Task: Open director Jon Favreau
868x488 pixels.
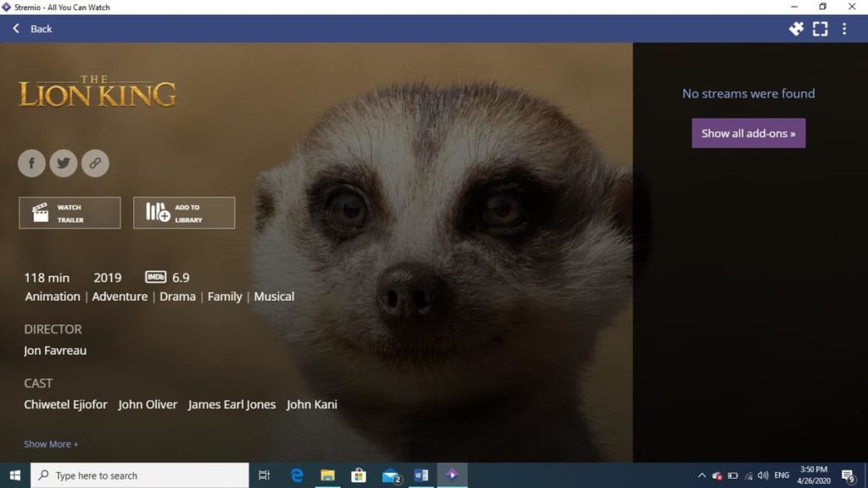Action: (x=55, y=350)
